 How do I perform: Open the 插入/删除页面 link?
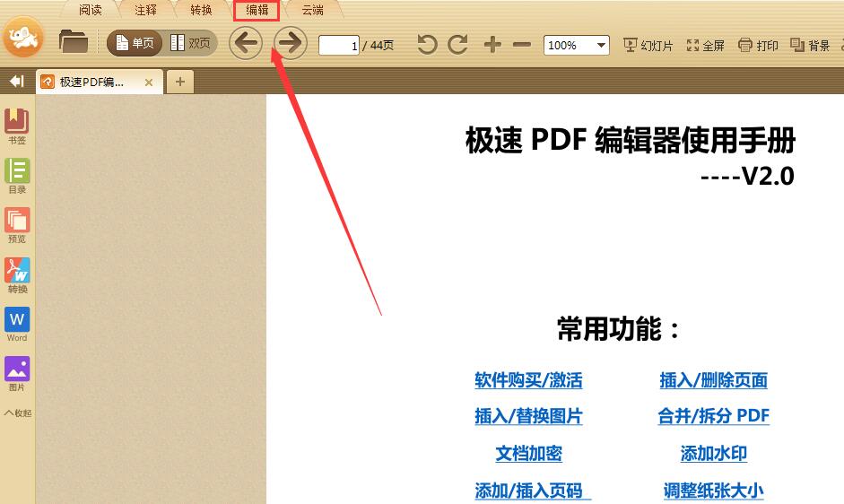(714, 380)
